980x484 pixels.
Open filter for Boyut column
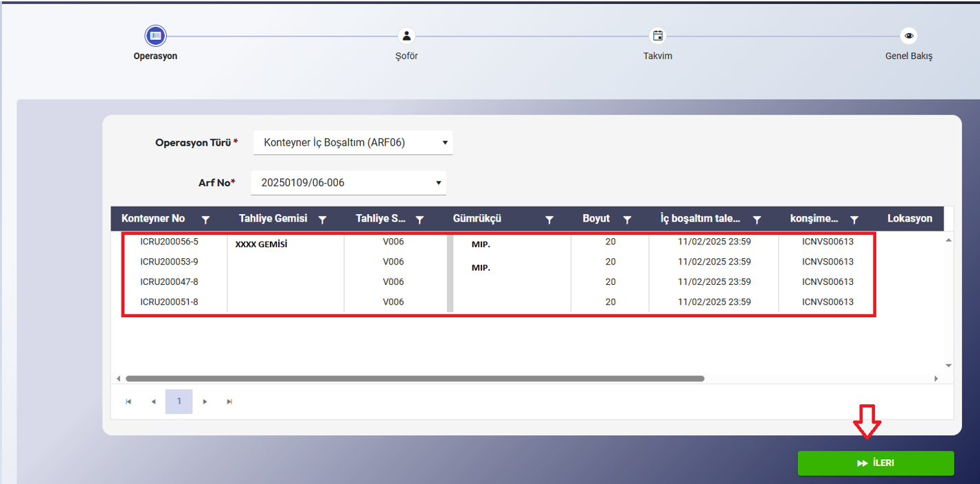(627, 220)
